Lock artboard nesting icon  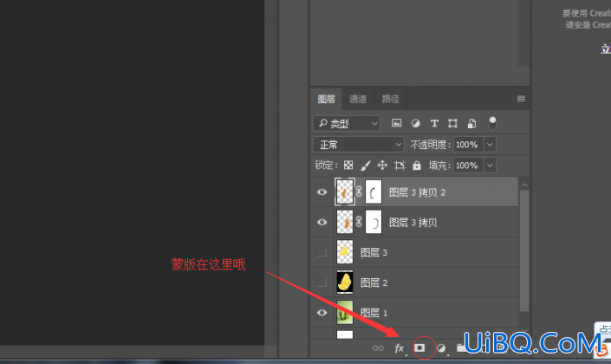400,166
